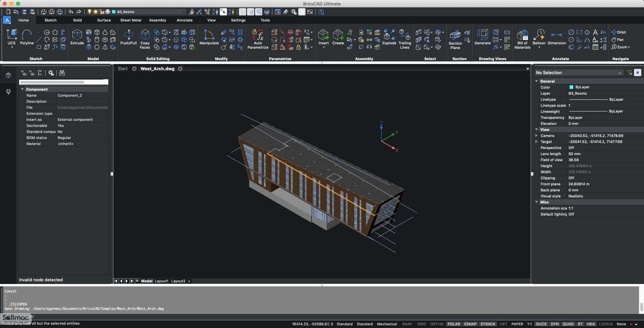Click the Extrude tool
The width and height of the screenshot is (644, 328).
77,37
